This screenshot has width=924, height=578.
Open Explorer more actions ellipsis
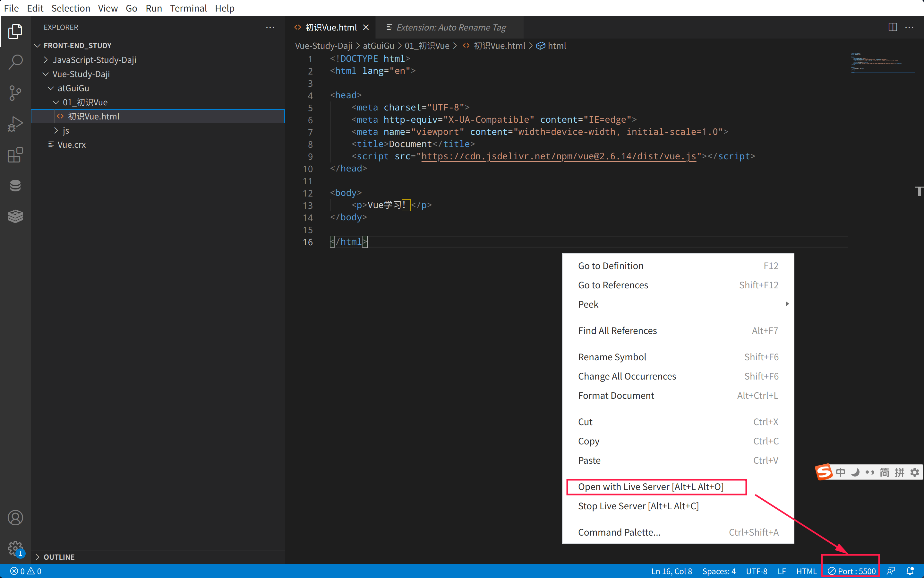coord(270,27)
